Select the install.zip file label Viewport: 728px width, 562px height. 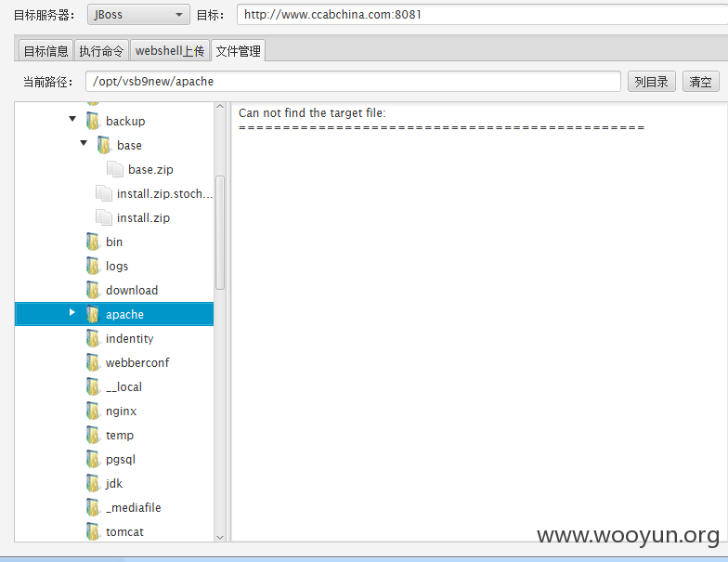pos(143,218)
